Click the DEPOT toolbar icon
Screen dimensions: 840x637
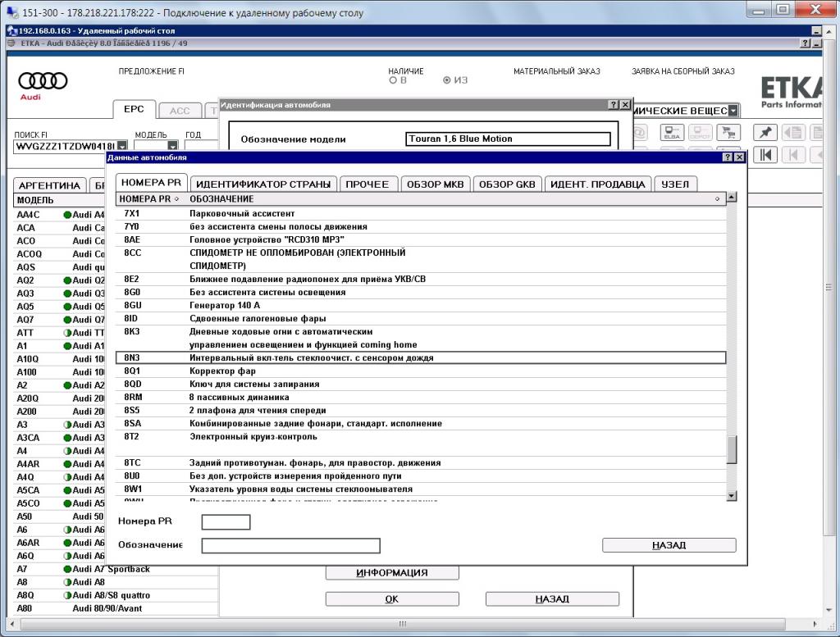click(x=700, y=132)
